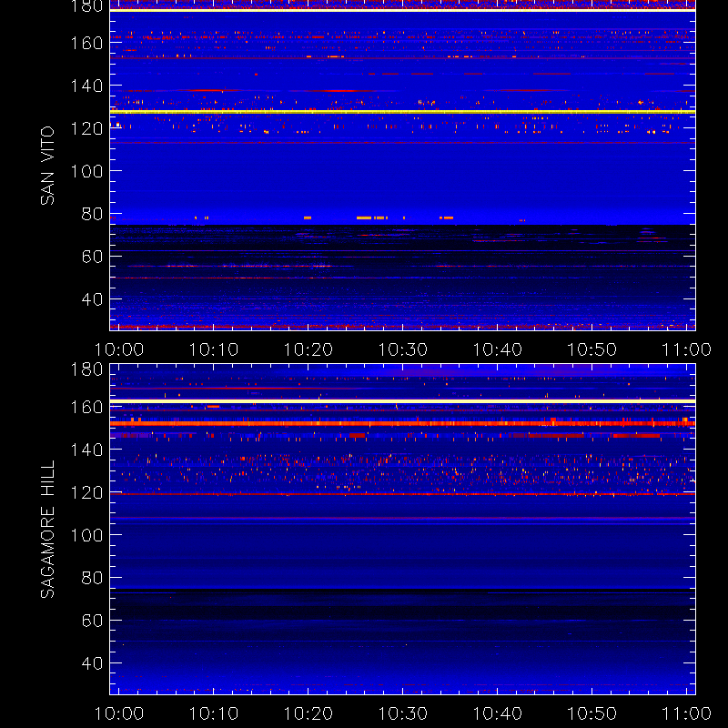This screenshot has height=728, width=728.
Task: Click 10:10 under the San Vito plot
Action: click(214, 349)
